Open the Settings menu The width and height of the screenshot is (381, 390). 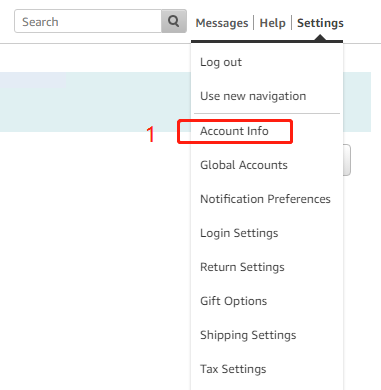click(320, 23)
